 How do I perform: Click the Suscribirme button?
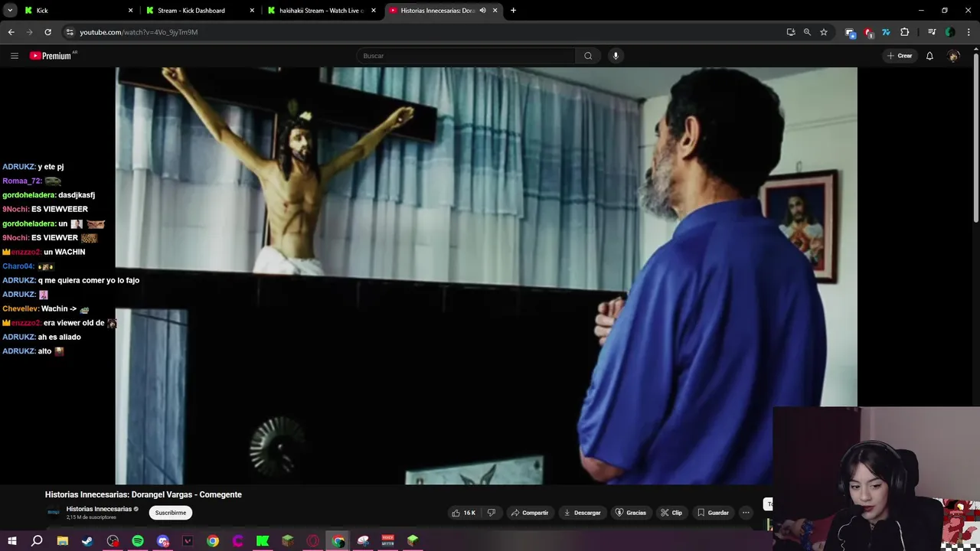click(x=170, y=513)
